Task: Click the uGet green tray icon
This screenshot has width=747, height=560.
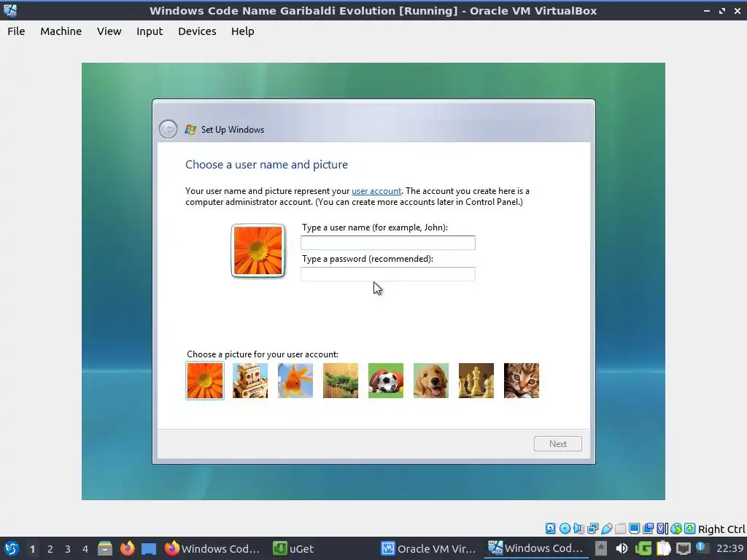Action: pos(643,548)
